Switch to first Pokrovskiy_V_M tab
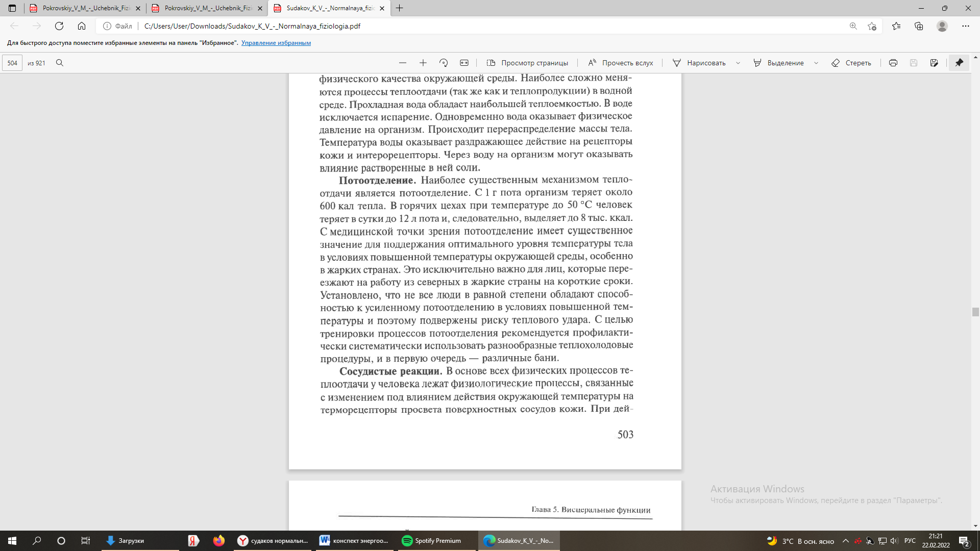Image resolution: width=980 pixels, height=551 pixels. coord(85,8)
